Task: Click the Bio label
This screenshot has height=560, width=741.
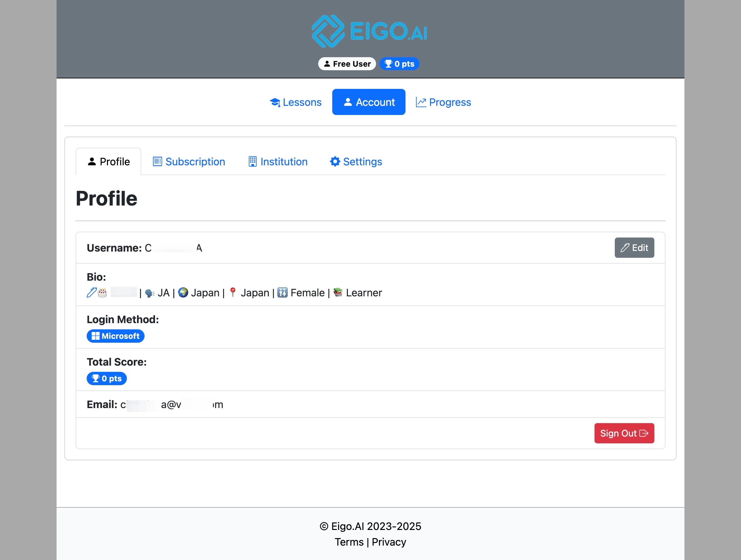Action: pos(96,277)
